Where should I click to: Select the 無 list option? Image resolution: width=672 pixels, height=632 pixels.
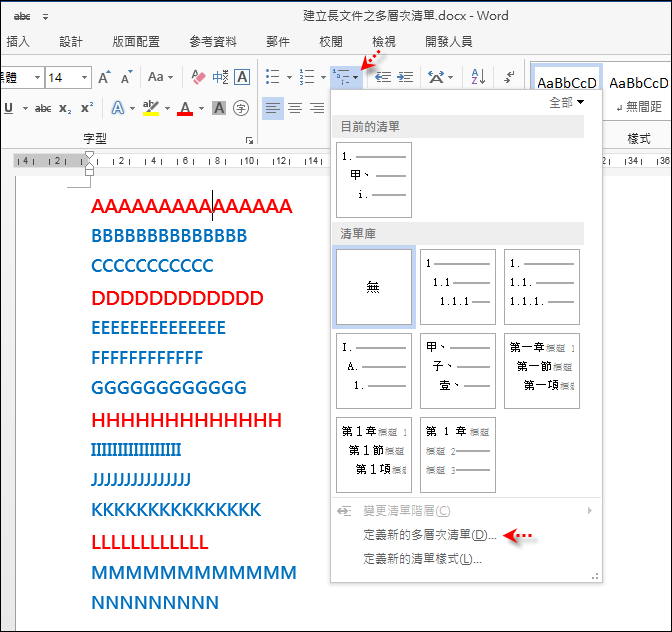click(374, 287)
